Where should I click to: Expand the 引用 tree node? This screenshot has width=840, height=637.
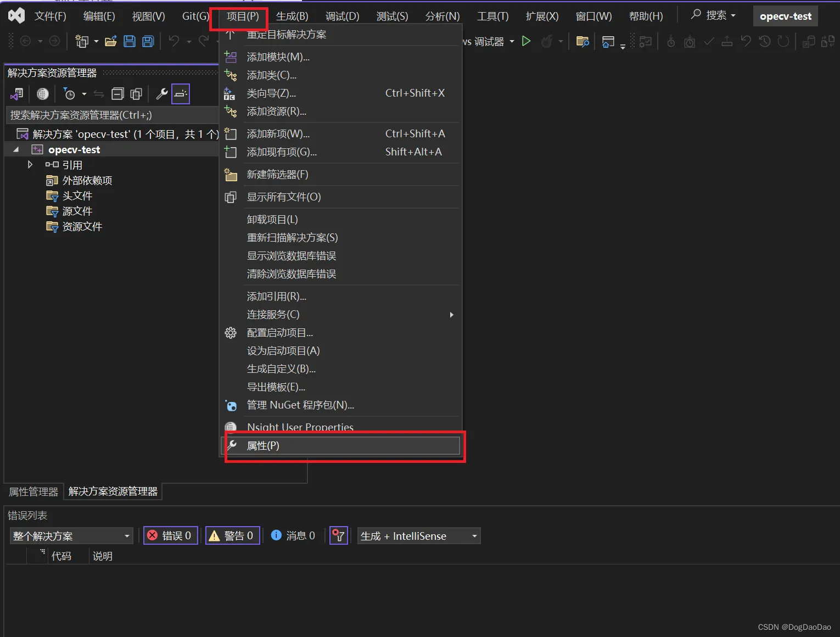(x=30, y=164)
